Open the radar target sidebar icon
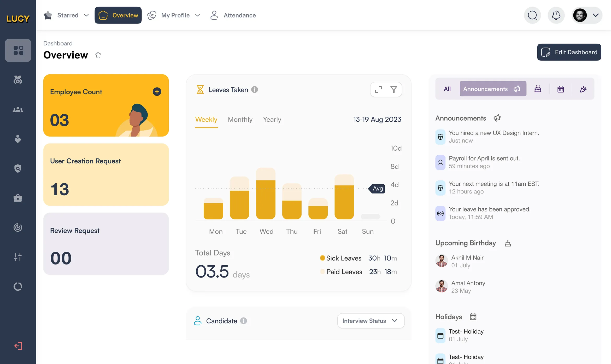This screenshot has width=611, height=364. (18, 227)
